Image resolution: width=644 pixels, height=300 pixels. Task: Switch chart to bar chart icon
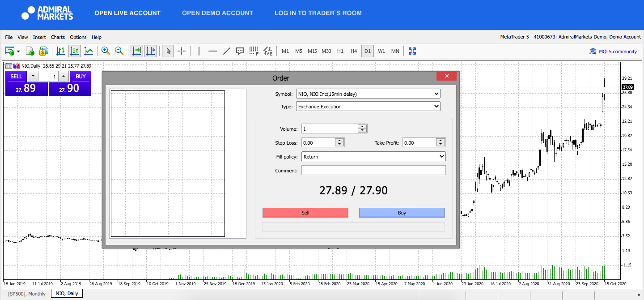(61, 51)
